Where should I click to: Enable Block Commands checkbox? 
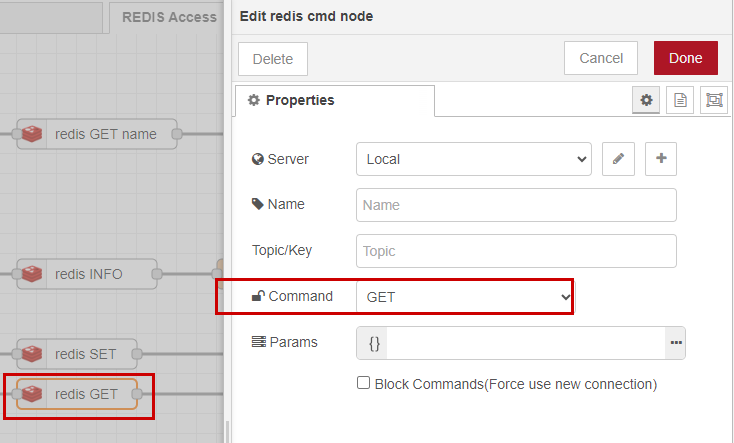coord(363,383)
